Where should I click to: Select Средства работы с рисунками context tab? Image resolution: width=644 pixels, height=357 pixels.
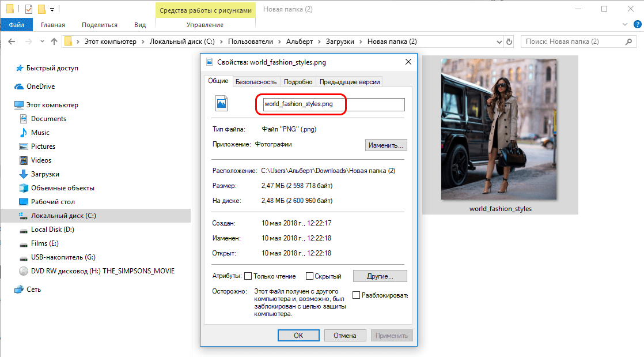click(x=206, y=10)
